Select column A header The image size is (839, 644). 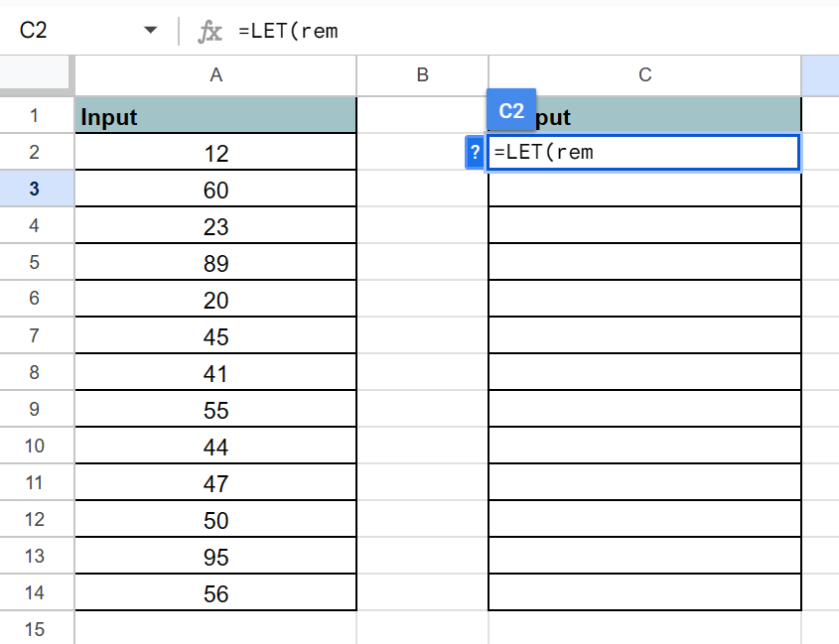pos(215,74)
